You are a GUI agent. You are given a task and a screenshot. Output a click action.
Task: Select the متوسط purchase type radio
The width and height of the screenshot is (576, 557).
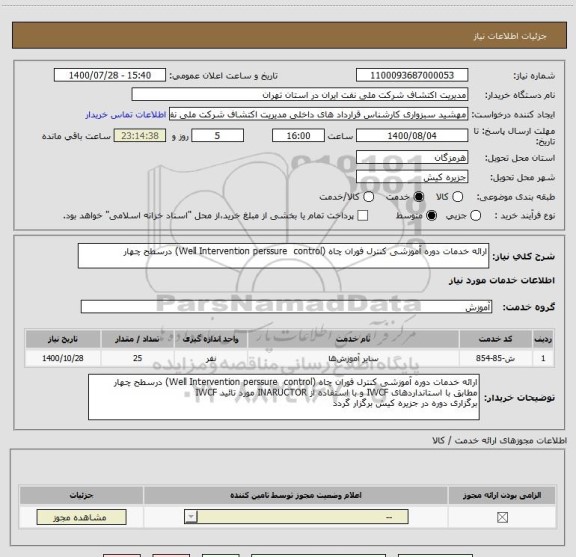[x=431, y=216]
